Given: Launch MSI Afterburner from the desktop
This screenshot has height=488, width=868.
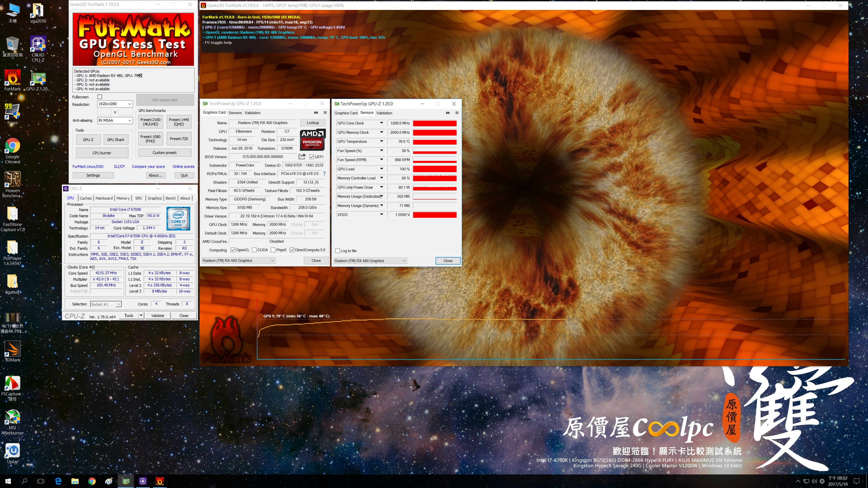Looking at the screenshot, I should click(12, 422).
